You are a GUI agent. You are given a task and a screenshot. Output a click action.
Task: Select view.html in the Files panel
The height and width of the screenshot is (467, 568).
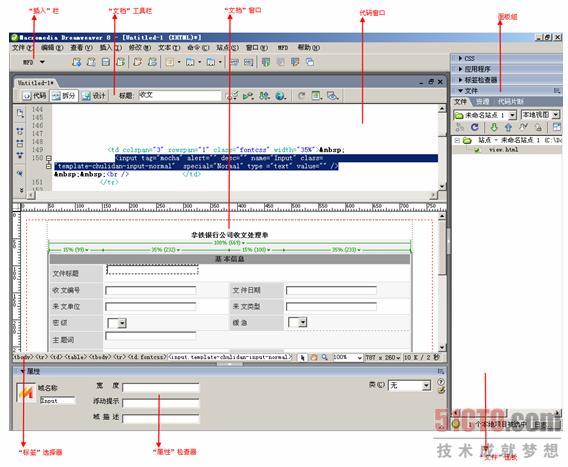coord(503,150)
